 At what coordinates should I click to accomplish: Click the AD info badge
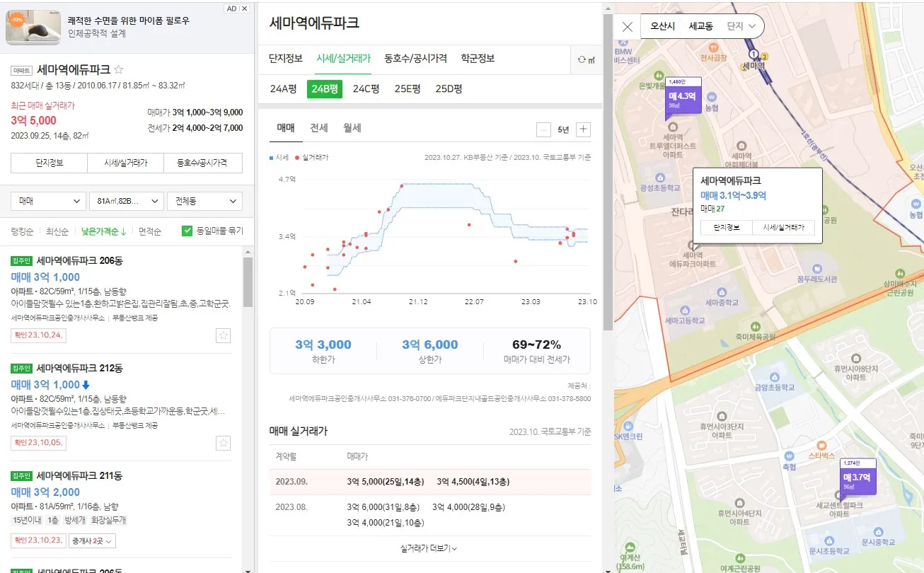point(231,8)
